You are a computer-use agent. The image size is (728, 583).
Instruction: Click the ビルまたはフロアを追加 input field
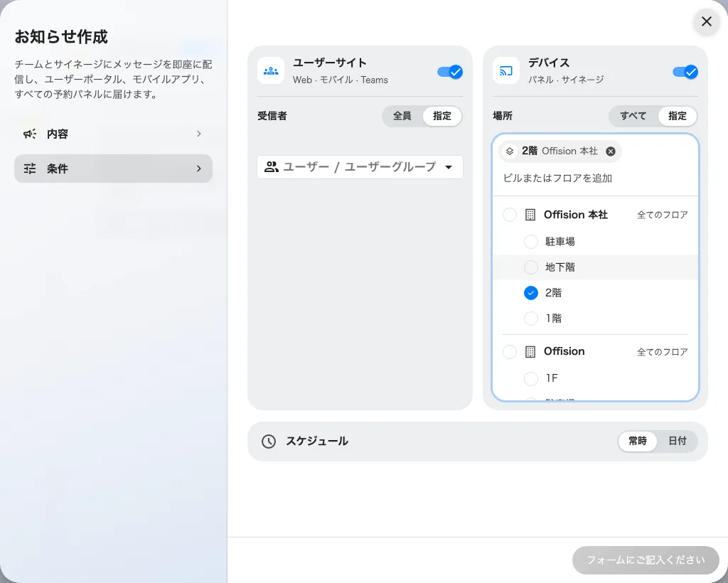coord(595,178)
